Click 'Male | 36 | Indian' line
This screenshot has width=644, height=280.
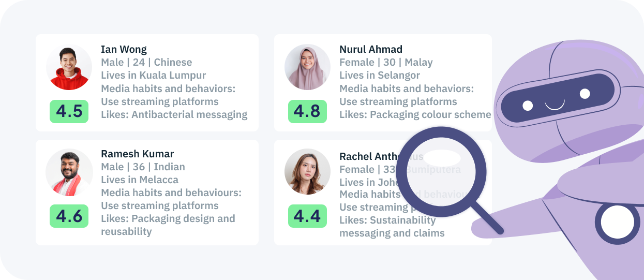pos(143,167)
